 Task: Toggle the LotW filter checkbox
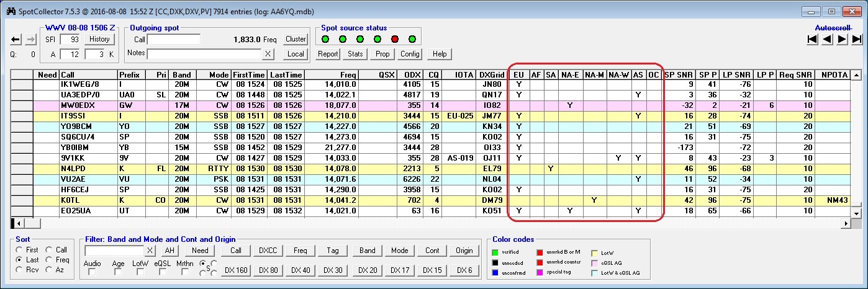point(141,272)
